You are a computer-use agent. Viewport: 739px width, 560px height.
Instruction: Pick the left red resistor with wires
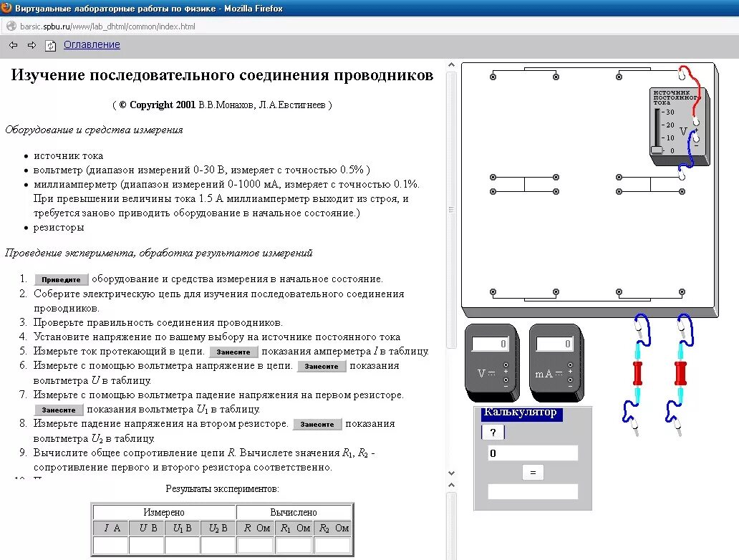coord(637,374)
